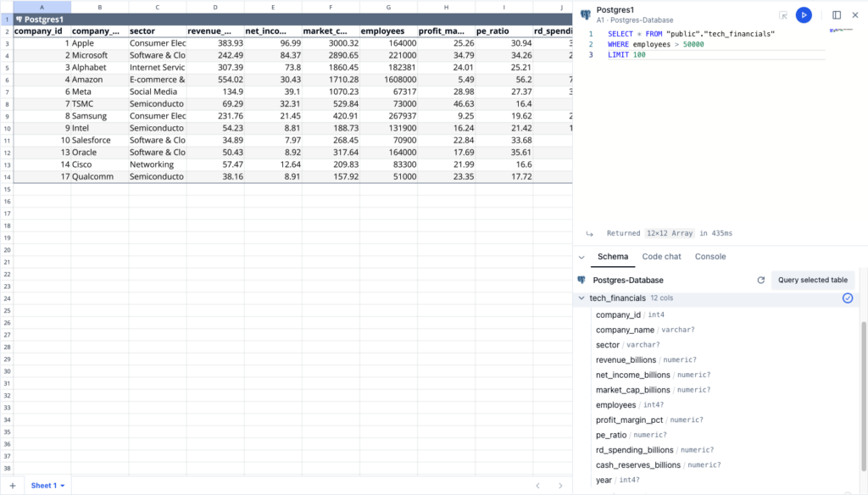The image size is (868, 495).
Task: Click the TSMC company name cell
Action: point(100,104)
